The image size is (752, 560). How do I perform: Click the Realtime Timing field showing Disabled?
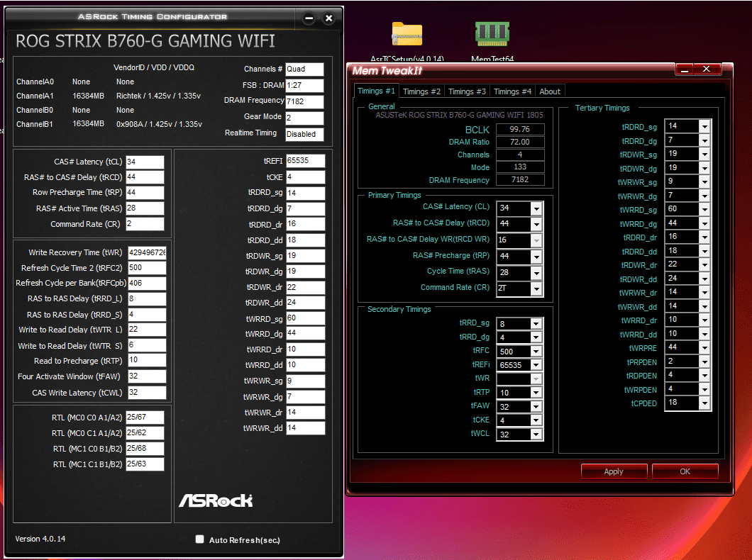tap(304, 134)
